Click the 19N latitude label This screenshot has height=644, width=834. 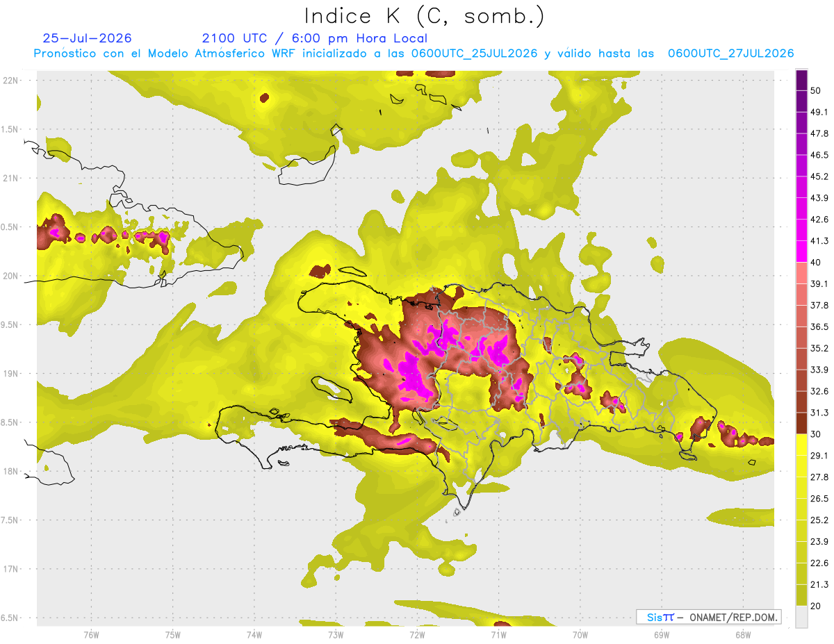10,374
